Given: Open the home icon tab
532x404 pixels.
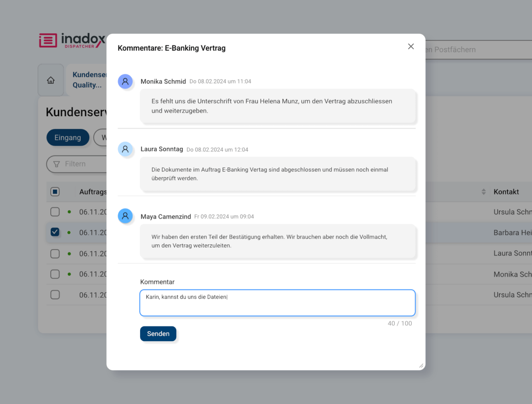Looking at the screenshot, I should point(51,80).
